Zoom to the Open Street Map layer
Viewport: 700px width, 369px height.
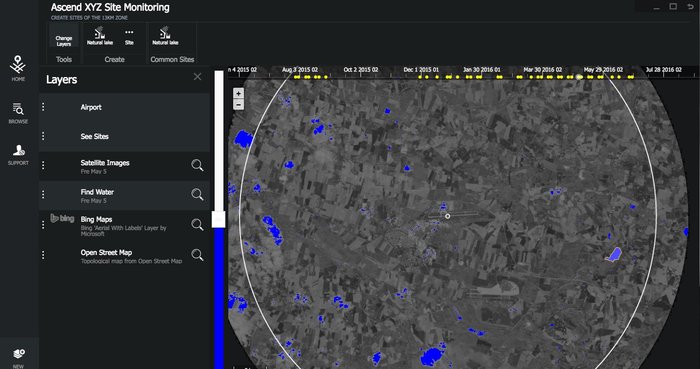click(x=197, y=255)
